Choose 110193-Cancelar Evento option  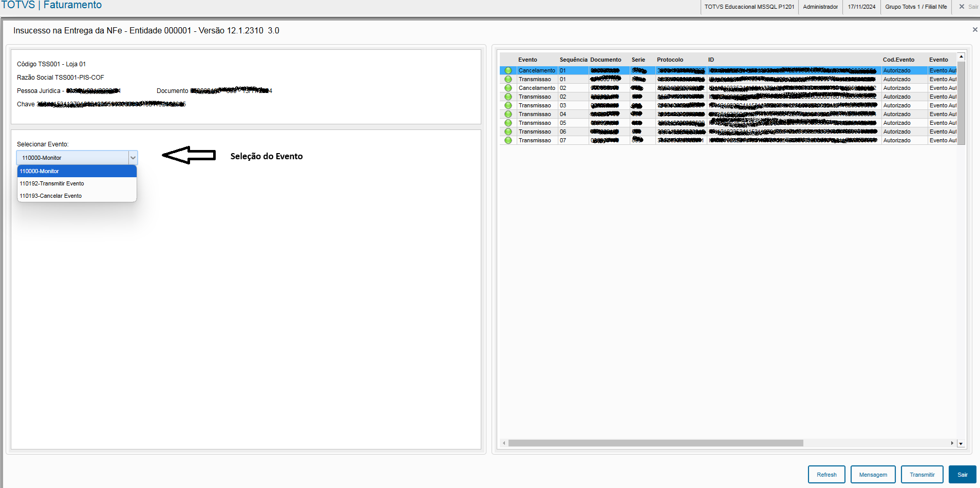pos(77,196)
